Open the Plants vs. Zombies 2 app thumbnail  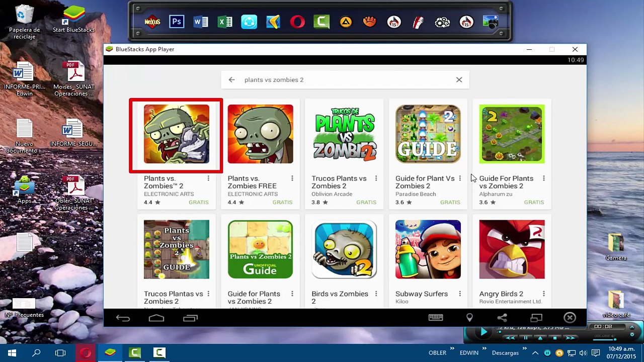pos(177,134)
